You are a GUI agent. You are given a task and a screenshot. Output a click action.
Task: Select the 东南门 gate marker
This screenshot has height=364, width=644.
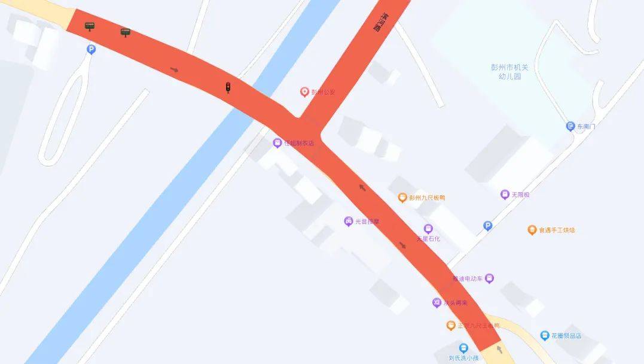570,126
